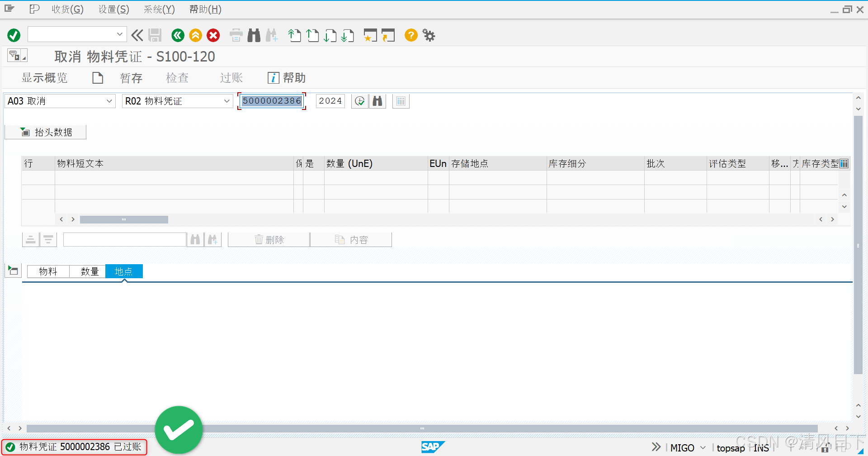Click the Save icon in the toolbar
The image size is (868, 456).
point(155,35)
